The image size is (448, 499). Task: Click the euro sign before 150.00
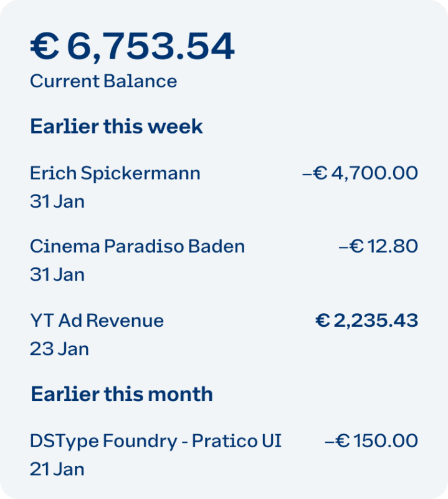click(342, 441)
